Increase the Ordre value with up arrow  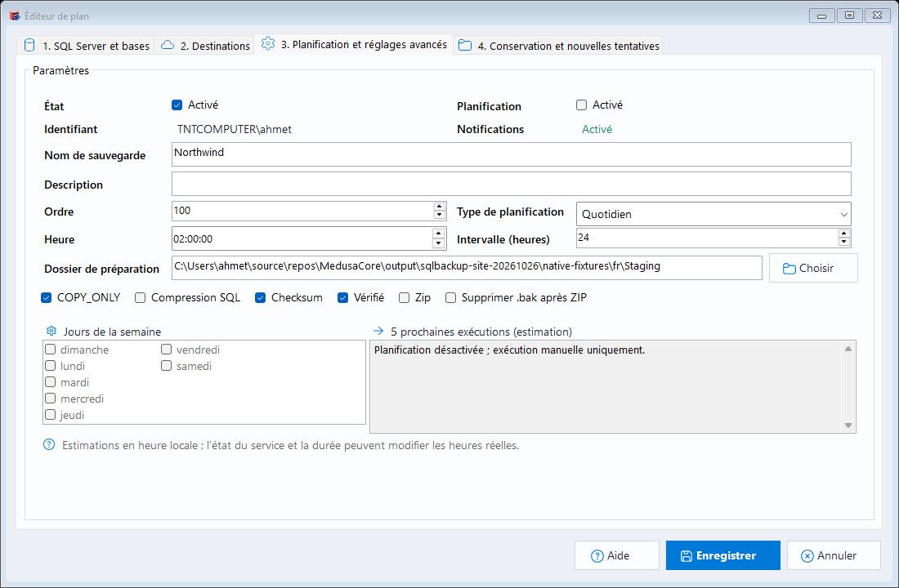click(x=439, y=207)
